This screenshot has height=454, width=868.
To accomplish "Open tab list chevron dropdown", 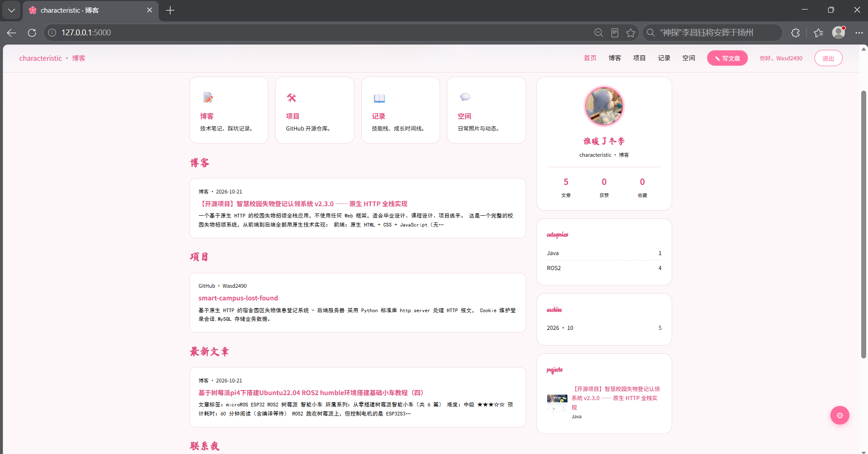I will [11, 10].
